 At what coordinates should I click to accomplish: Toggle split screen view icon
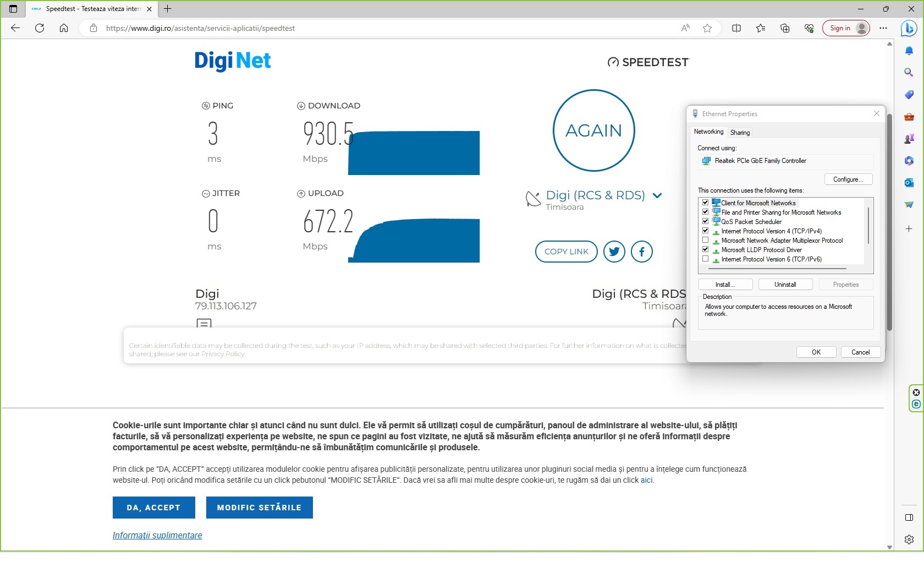[736, 28]
